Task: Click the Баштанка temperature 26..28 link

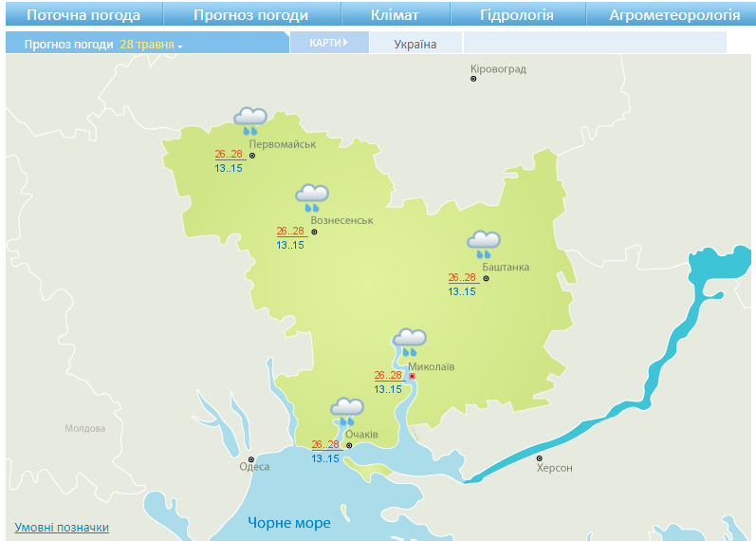Action: tap(462, 278)
